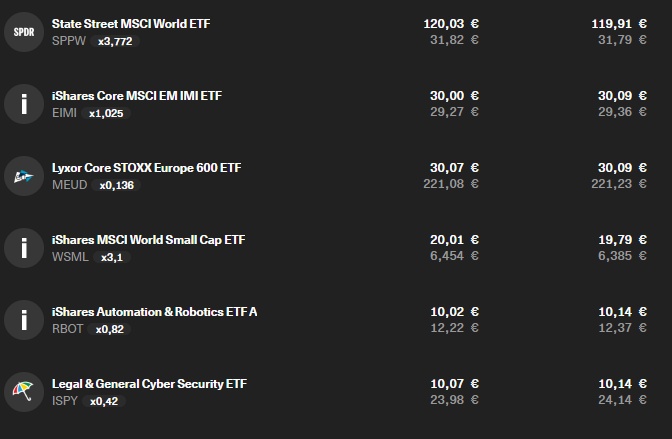
Task: Click the SPDR logo icon
Action: tap(24, 32)
